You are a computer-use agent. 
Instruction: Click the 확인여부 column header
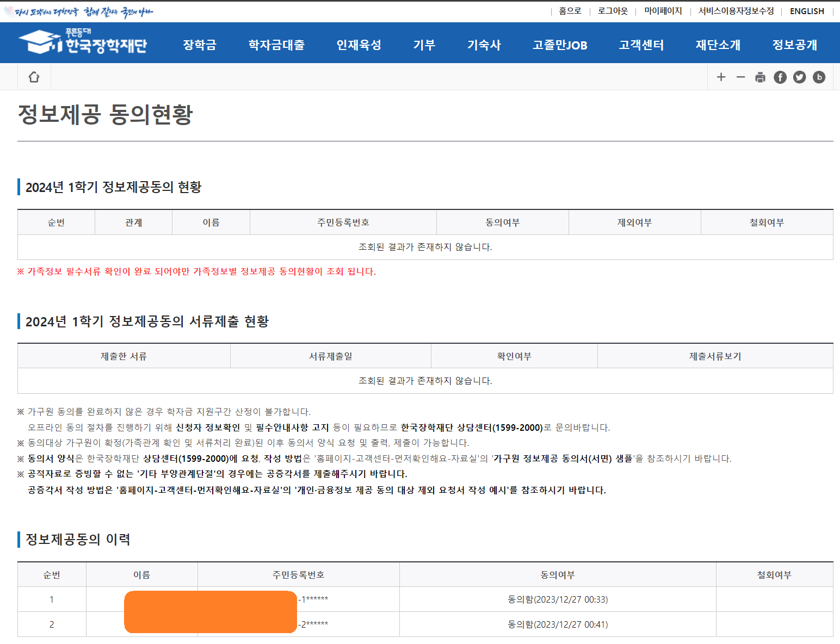click(514, 356)
